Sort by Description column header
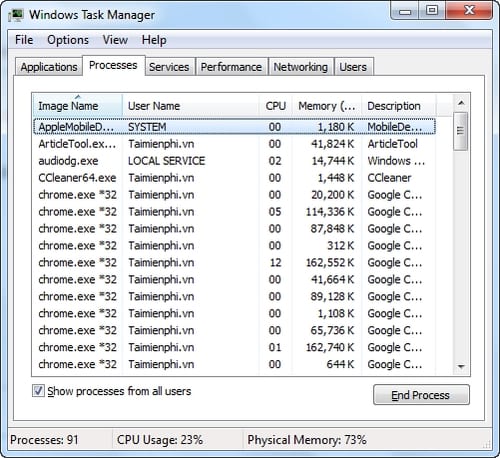This screenshot has height=458, width=500. click(399, 106)
